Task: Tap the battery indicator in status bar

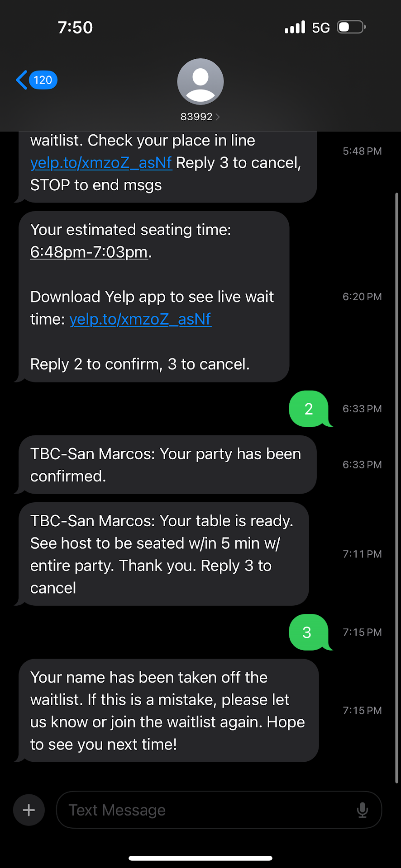Action: (351, 27)
